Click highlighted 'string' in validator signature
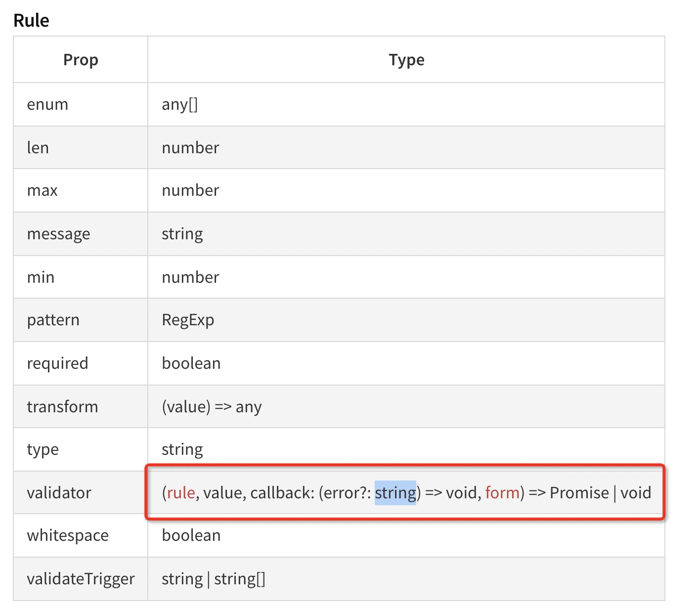The image size is (700, 612). 395,493
